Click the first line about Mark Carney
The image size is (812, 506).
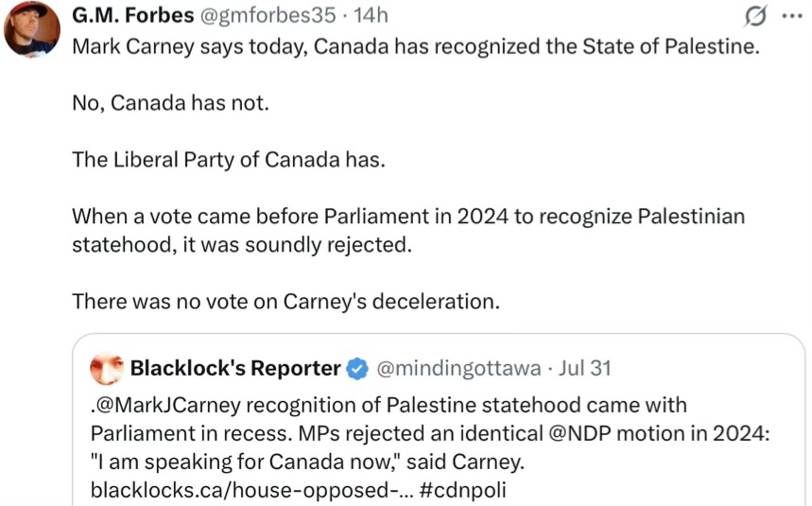click(x=416, y=46)
